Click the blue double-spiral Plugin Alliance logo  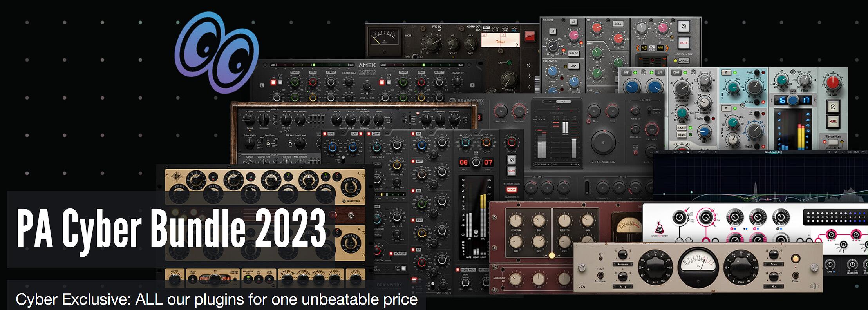pyautogui.click(x=217, y=52)
